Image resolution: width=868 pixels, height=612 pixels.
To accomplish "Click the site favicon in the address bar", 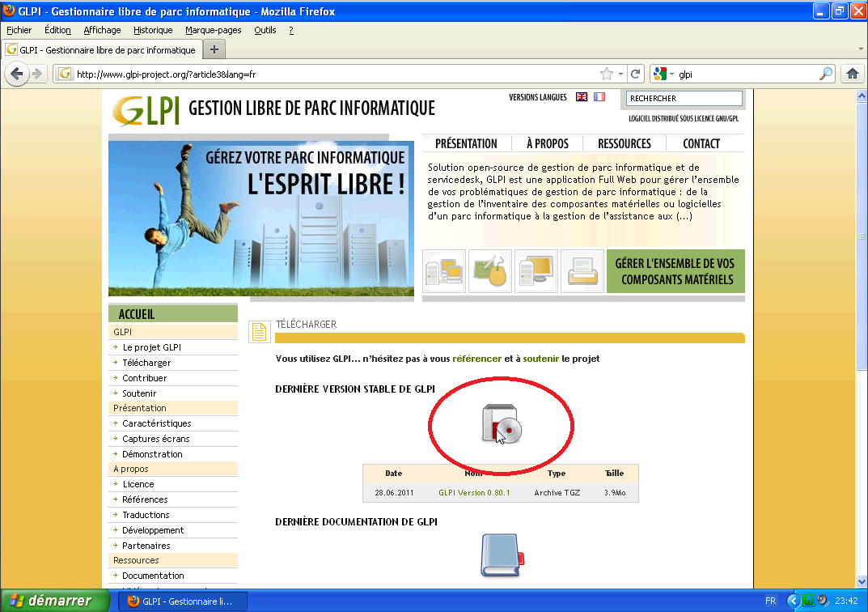I will [x=65, y=74].
